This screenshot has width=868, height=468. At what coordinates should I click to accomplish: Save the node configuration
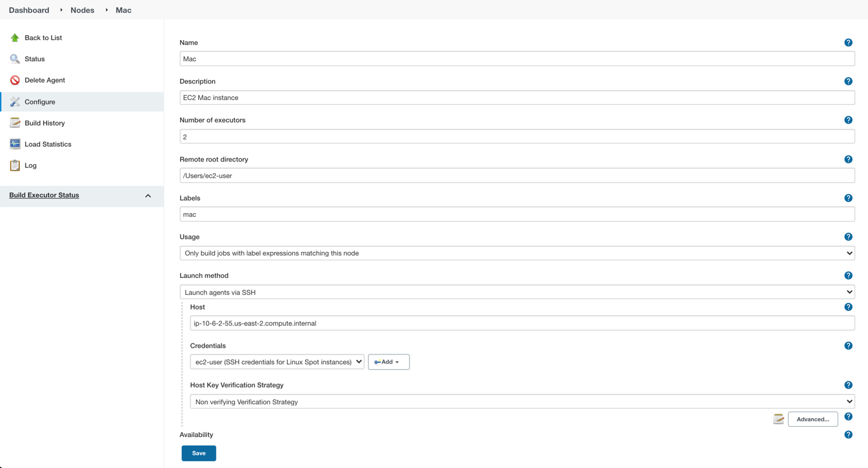199,453
